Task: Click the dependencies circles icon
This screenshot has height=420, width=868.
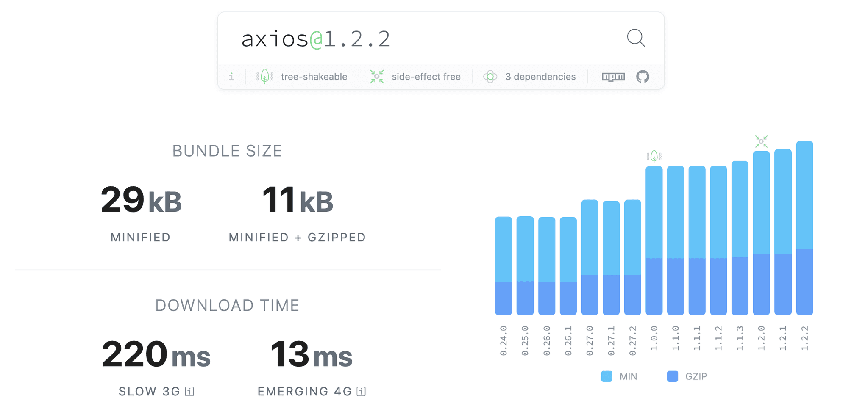Action: coord(490,77)
